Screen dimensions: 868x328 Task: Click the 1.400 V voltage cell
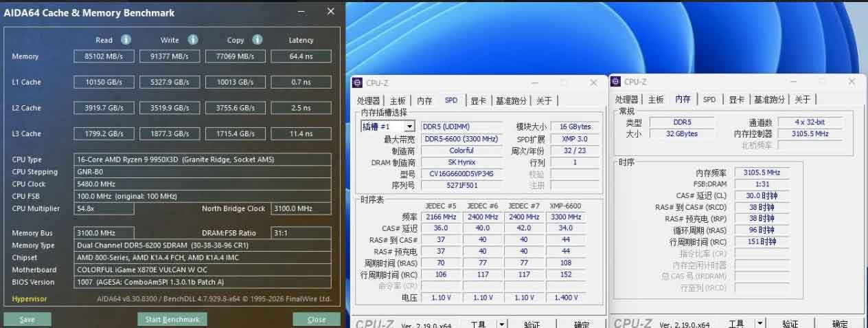pyautogui.click(x=565, y=298)
